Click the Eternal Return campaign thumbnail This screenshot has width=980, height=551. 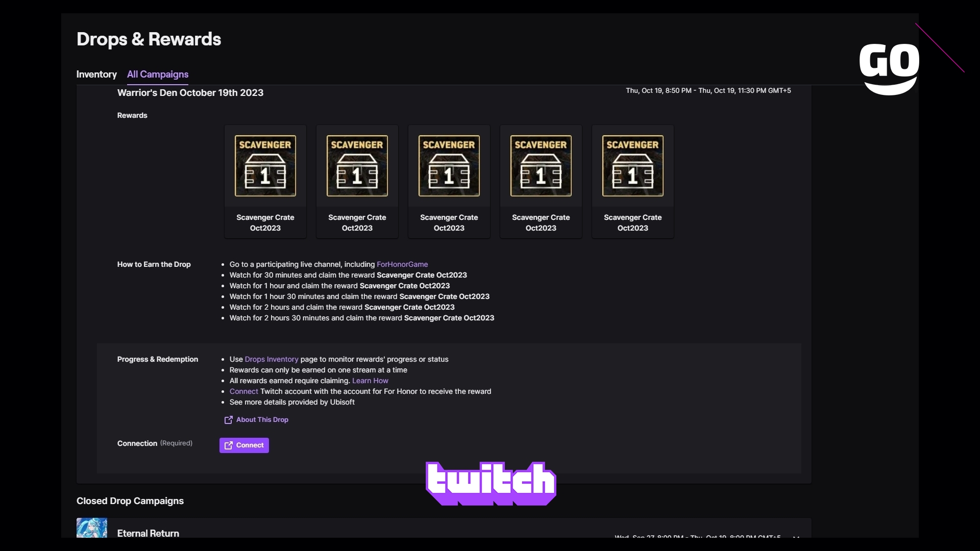click(91, 532)
